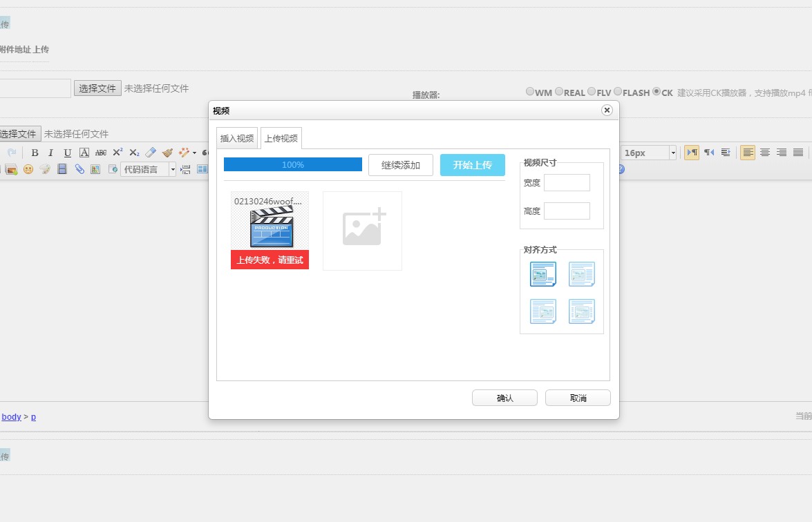
Task: Click the template layout icon
Action: click(x=202, y=169)
